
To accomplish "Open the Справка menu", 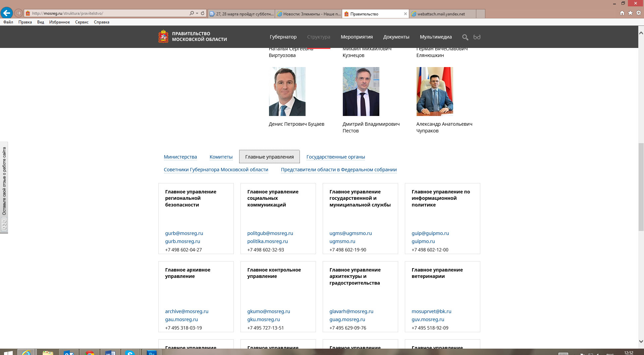I will 102,22.
